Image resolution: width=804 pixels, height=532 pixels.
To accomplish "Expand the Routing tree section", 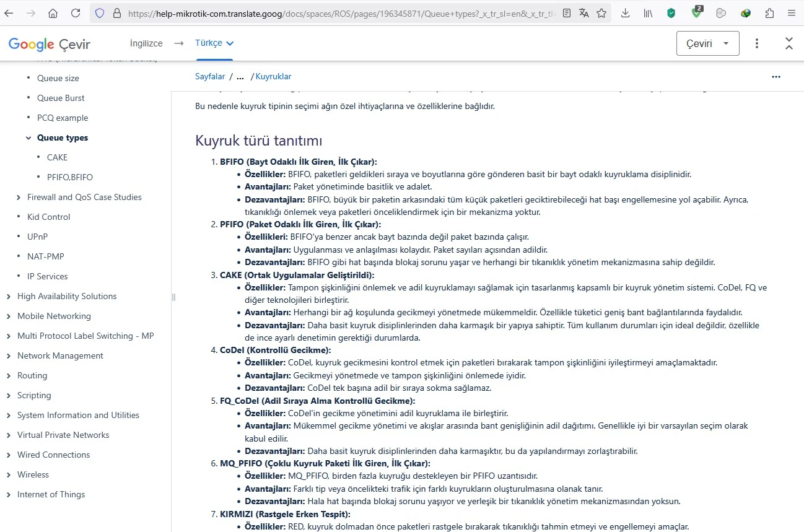I will [x=9, y=376].
